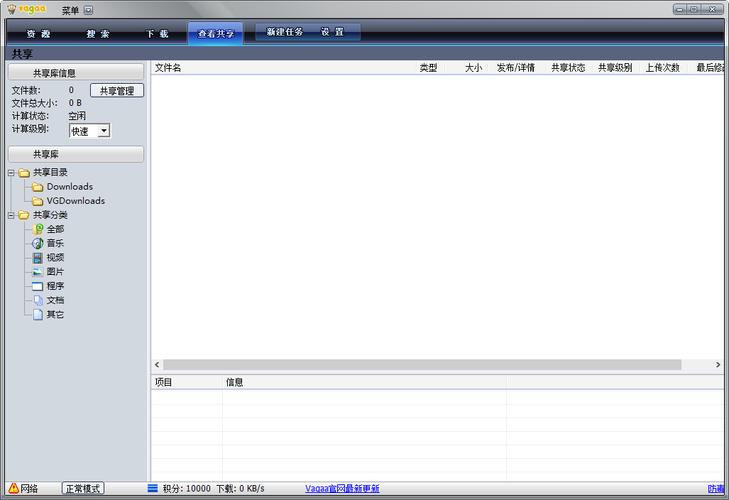Open the 菜单 dropdown menu arrow
The height and width of the screenshot is (500, 729).
88,10
